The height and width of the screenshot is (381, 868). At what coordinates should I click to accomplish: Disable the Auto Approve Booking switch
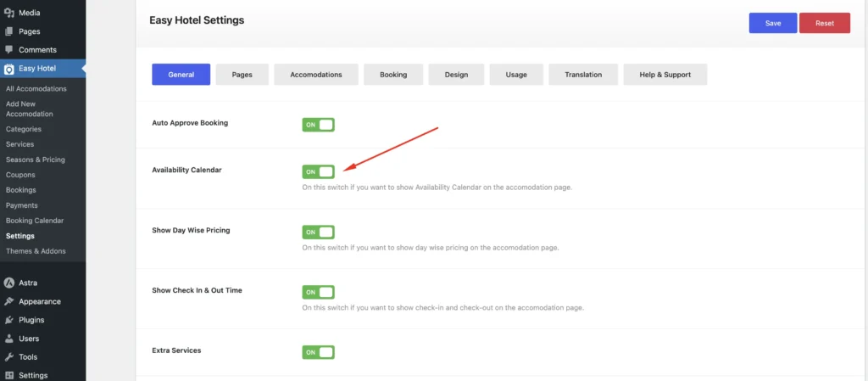click(318, 125)
